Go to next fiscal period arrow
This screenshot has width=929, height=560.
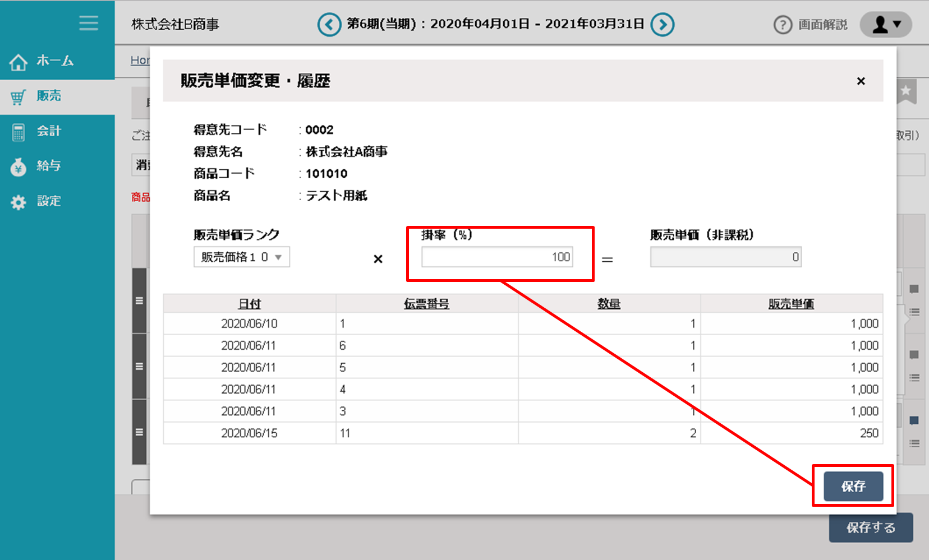pyautogui.click(x=663, y=25)
